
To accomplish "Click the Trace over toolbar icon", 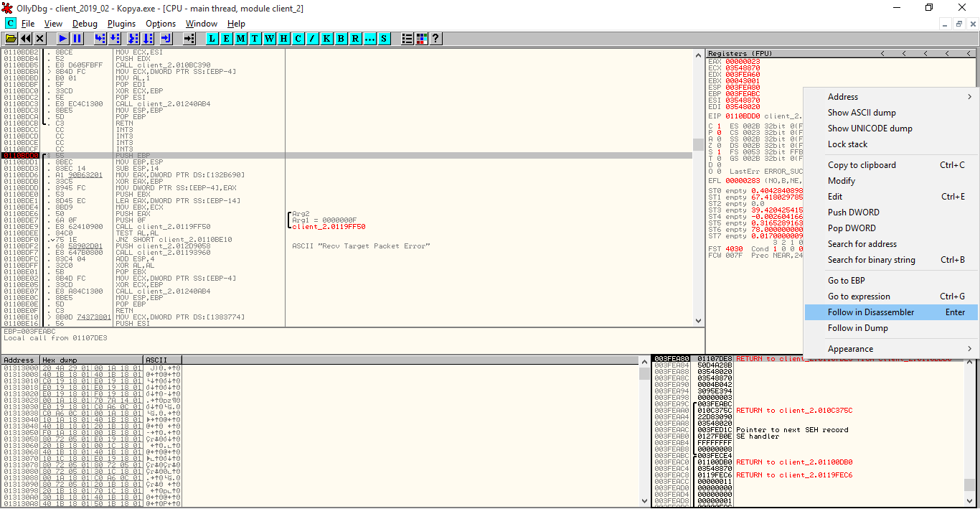I will point(148,38).
